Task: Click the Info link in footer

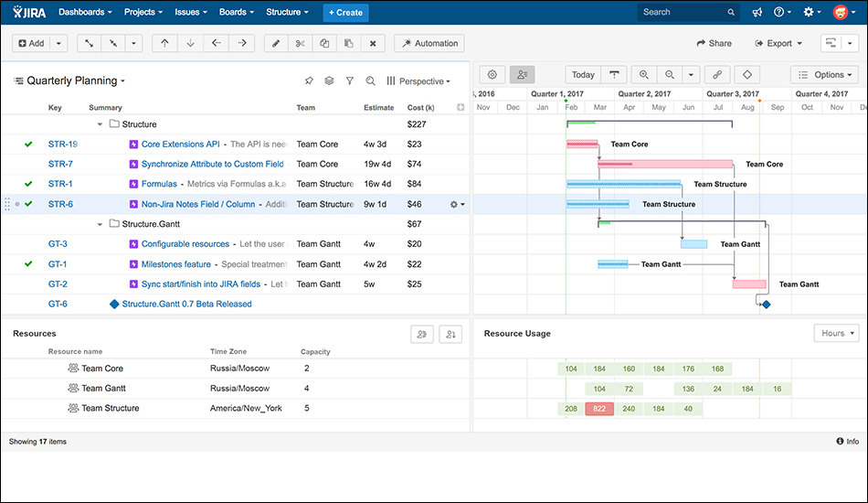Action: coord(848,442)
